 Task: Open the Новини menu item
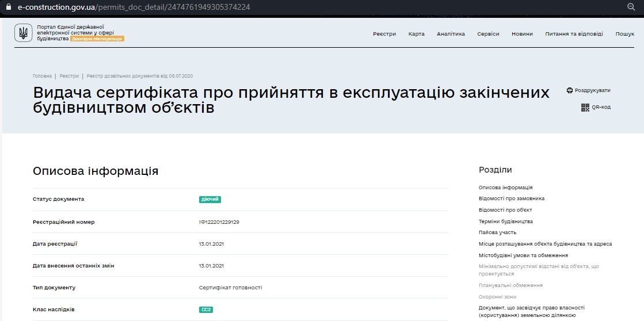(522, 34)
